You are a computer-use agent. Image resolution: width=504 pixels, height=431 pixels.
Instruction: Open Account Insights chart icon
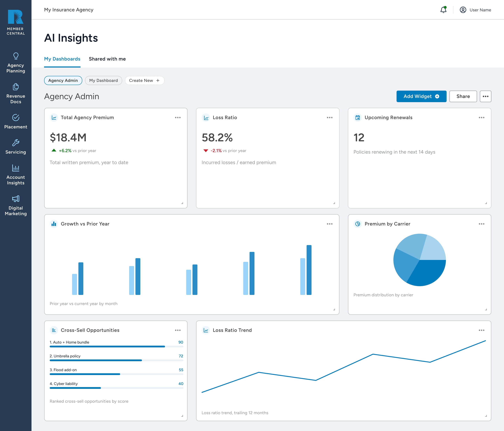[16, 168]
